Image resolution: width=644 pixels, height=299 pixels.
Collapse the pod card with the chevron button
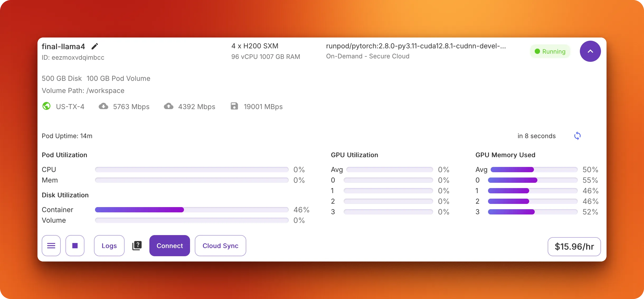590,51
